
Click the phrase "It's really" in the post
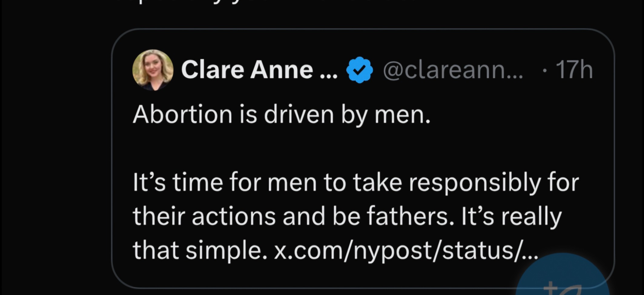coord(512,217)
